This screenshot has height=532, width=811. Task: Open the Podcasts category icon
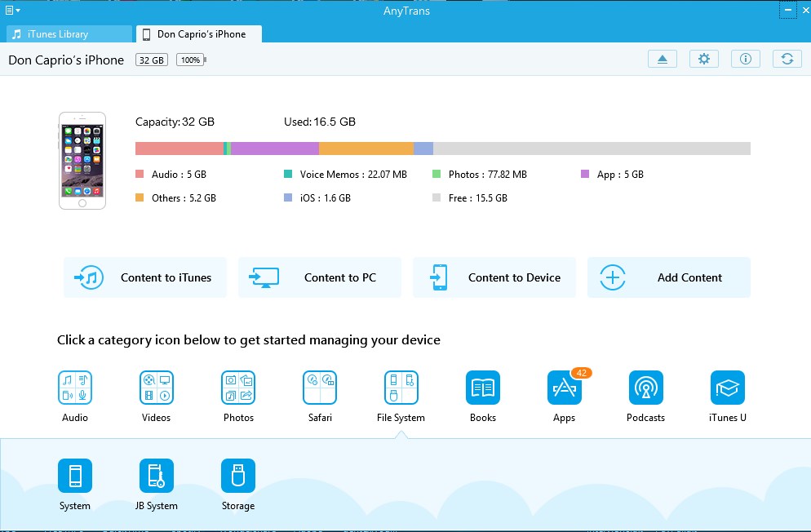point(645,388)
